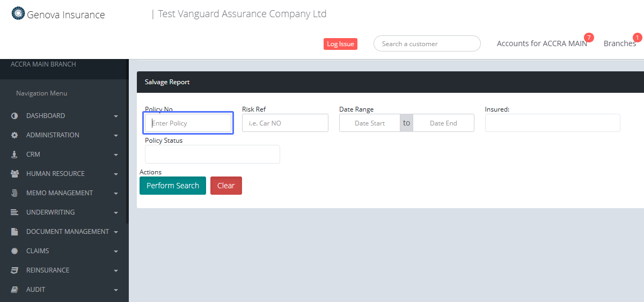
Task: Click the Claims badge icon
Action: pos(14,251)
